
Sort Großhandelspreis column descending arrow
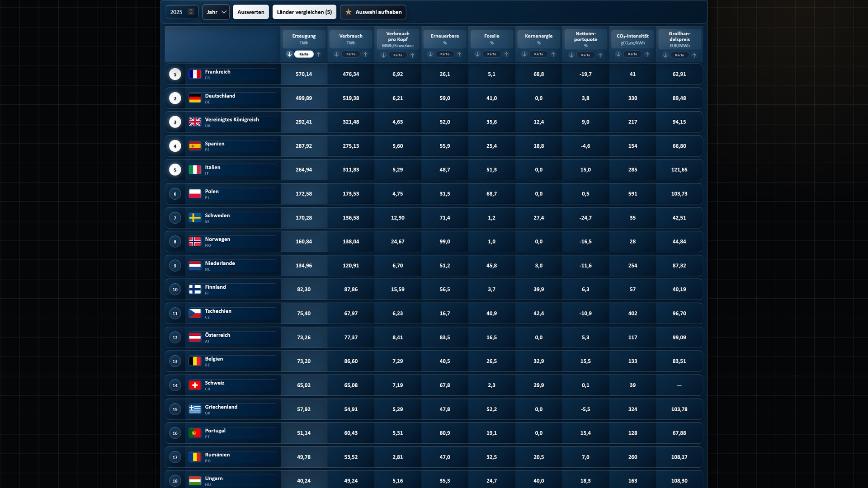point(665,55)
